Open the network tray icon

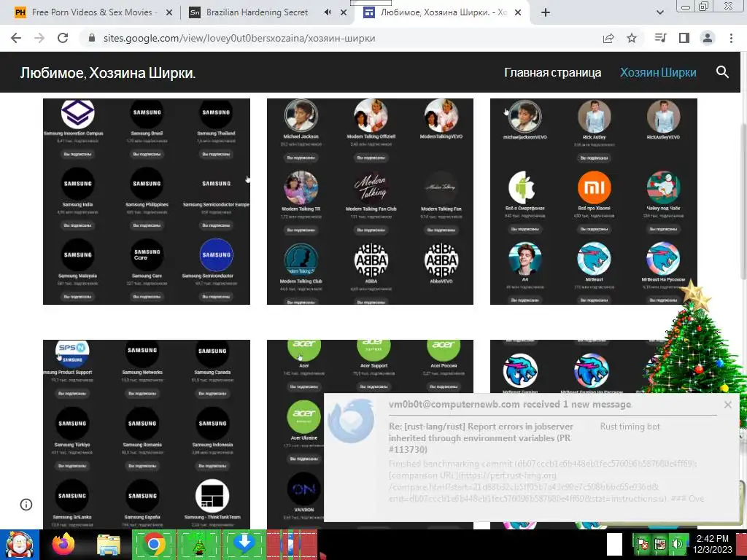pyautogui.click(x=659, y=544)
